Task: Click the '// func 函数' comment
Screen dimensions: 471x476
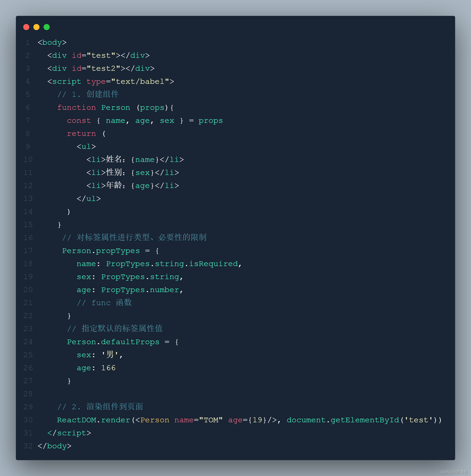Action: [104, 303]
